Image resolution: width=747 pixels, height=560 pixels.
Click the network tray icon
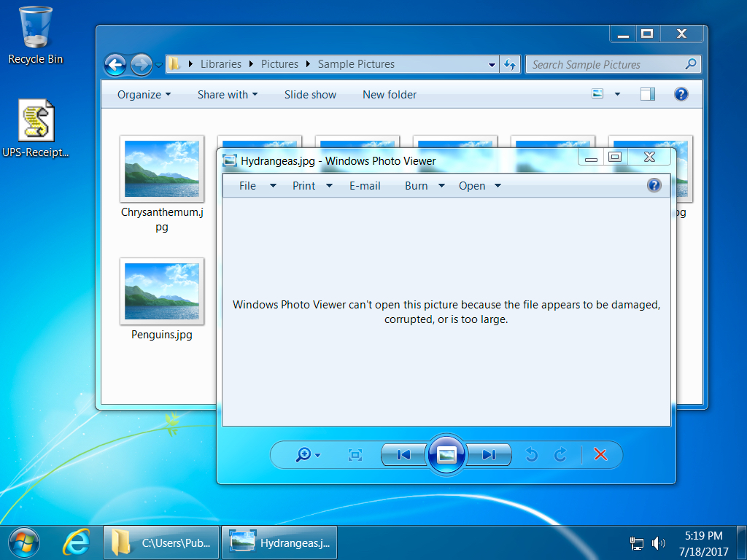(636, 542)
